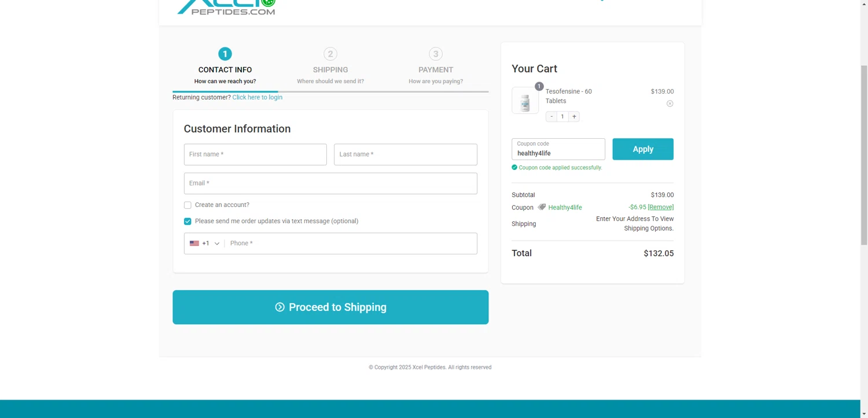Image resolution: width=868 pixels, height=418 pixels.
Task: Click the 'Customer Information' heading
Action: tap(237, 129)
